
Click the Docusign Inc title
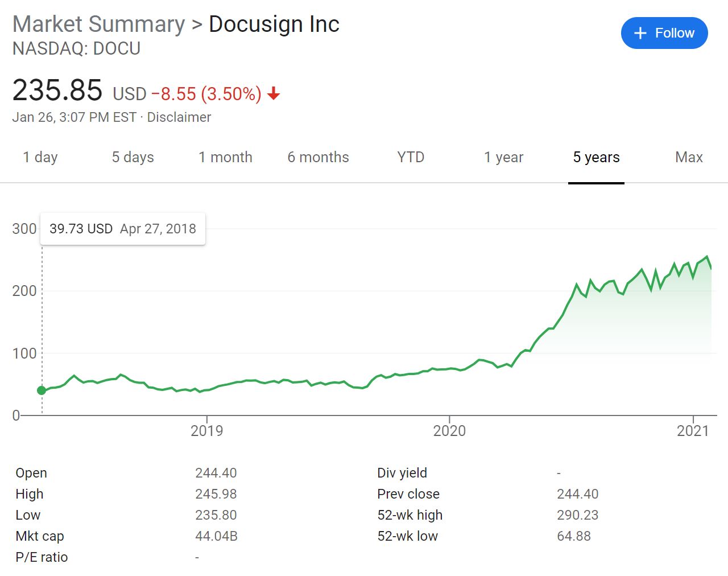(x=274, y=24)
